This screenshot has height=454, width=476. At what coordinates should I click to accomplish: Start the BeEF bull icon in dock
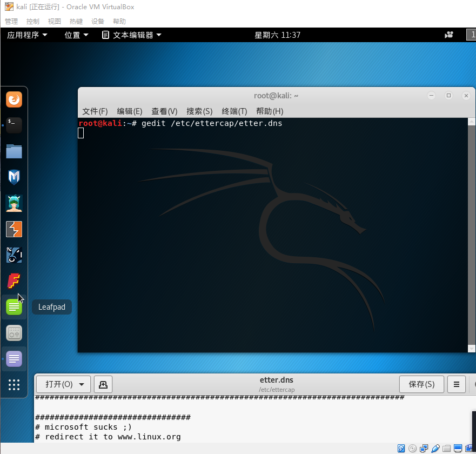pyautogui.click(x=14, y=255)
